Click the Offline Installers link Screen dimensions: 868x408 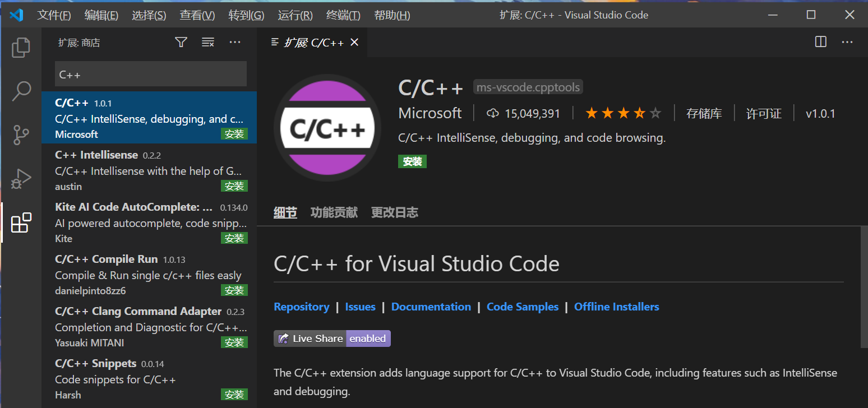616,307
